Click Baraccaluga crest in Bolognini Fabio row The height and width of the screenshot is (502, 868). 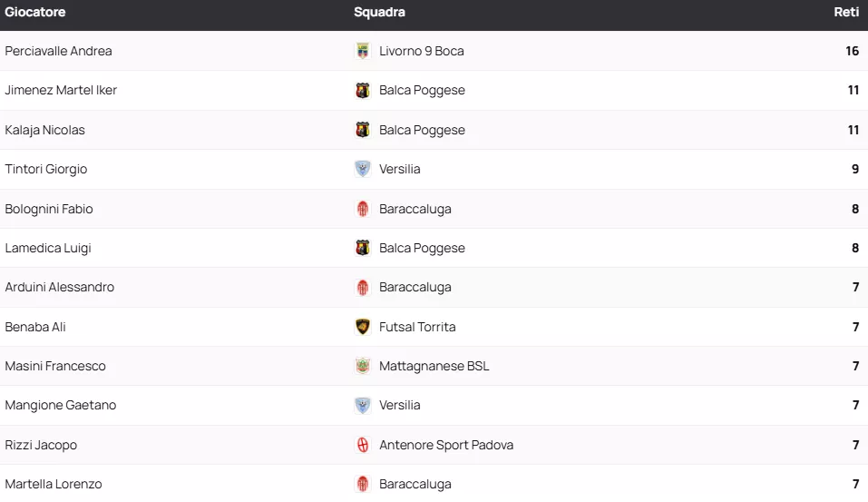point(363,209)
